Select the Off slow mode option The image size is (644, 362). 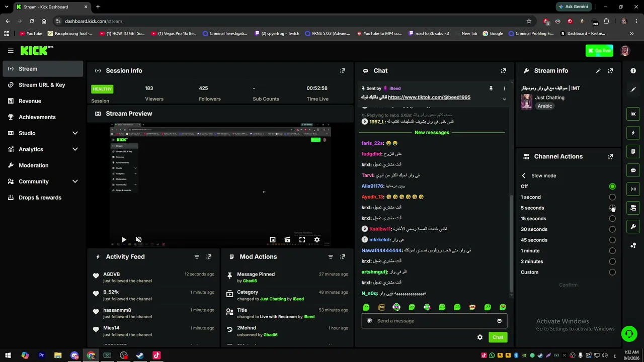[612, 187]
